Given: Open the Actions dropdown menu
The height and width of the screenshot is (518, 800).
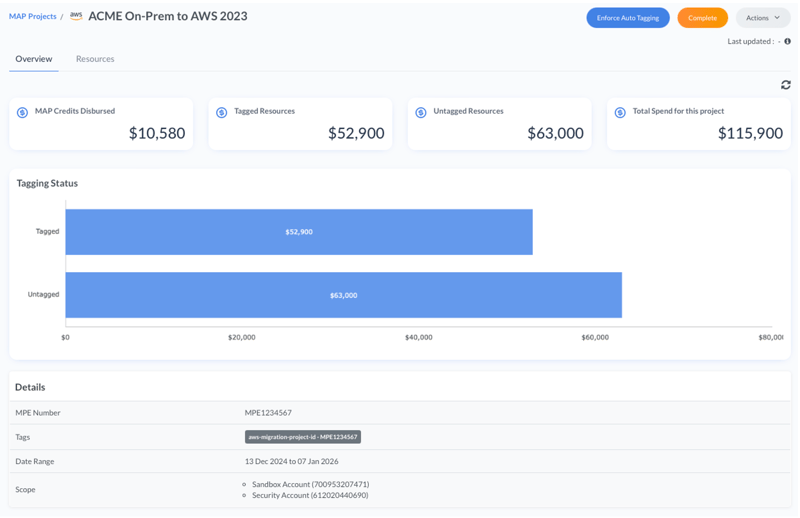Looking at the screenshot, I should [763, 18].
